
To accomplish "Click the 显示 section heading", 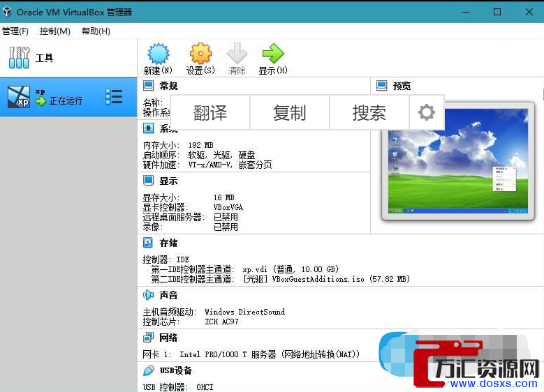I will pyautogui.click(x=168, y=181).
